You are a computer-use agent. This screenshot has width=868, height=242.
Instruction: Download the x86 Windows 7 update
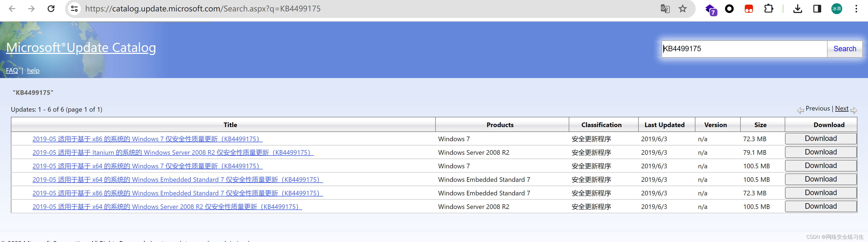tap(821, 139)
